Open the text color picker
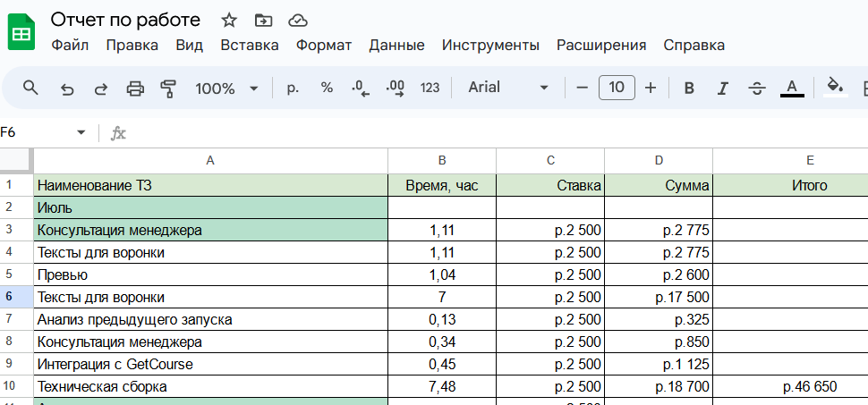Screen dimensions: 868x405 pos(791,88)
